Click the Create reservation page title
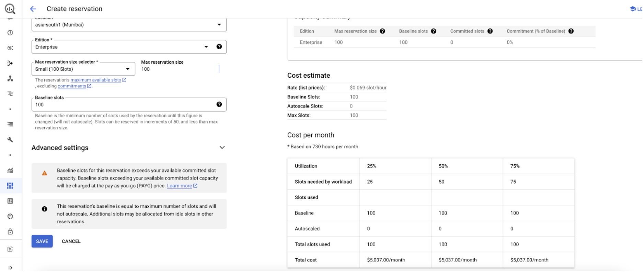 click(74, 9)
